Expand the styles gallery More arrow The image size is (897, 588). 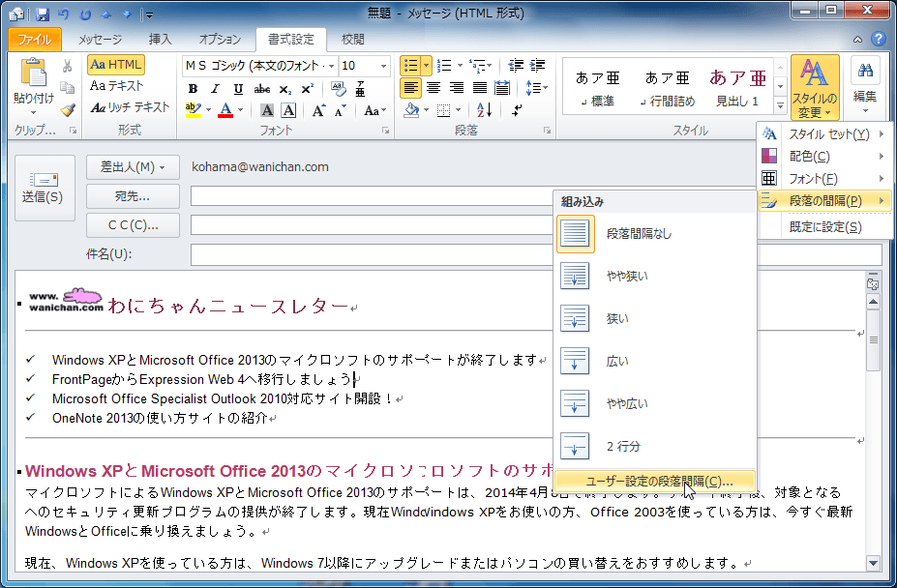click(780, 105)
